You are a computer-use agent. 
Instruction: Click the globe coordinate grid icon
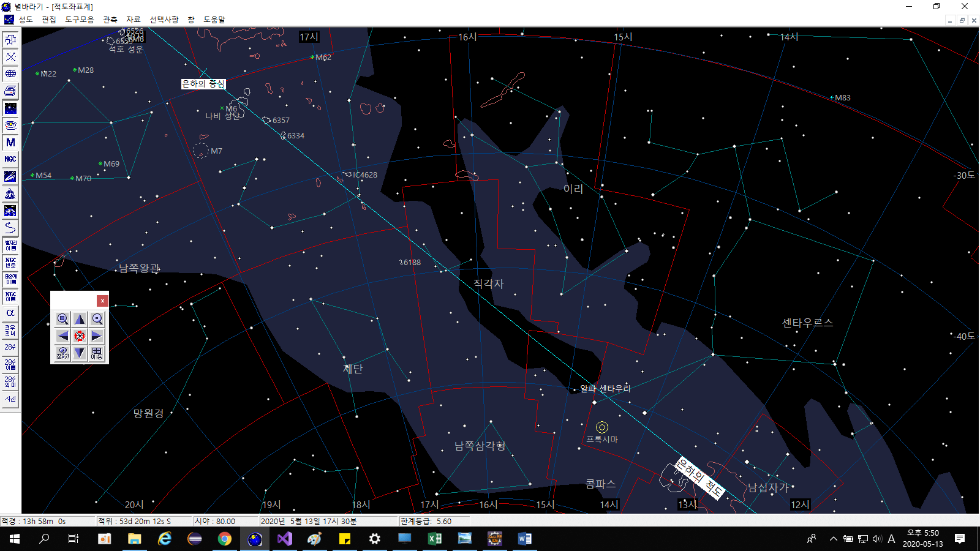coord(10,73)
